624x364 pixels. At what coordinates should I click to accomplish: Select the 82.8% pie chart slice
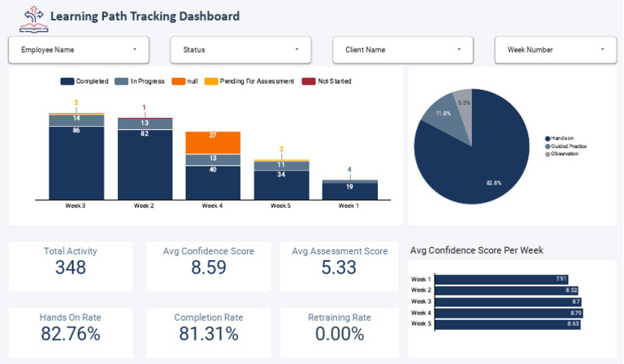(x=483, y=159)
